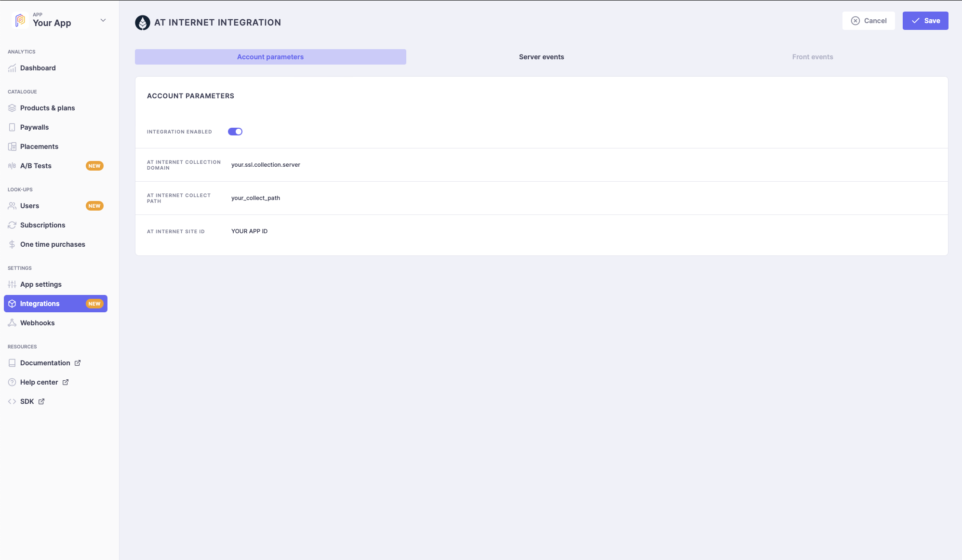Click the Your App logo icon

pos(20,20)
